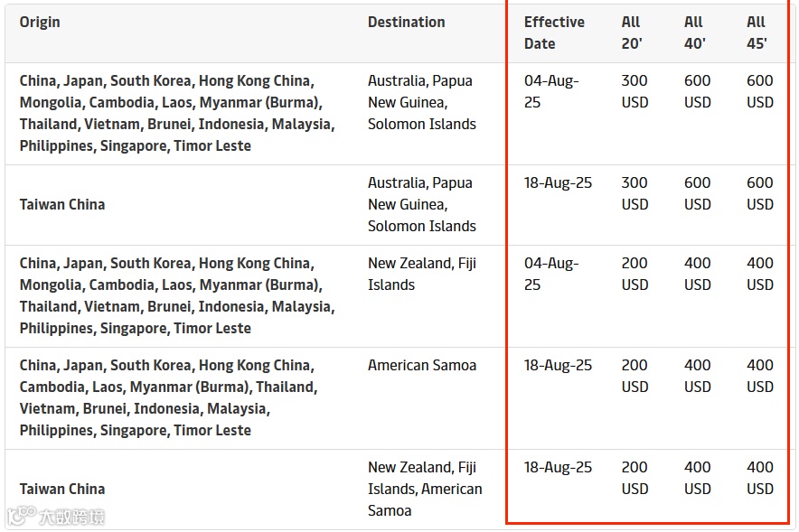
Task: Select first row origin list starting with China
Action: pyautogui.click(x=177, y=114)
